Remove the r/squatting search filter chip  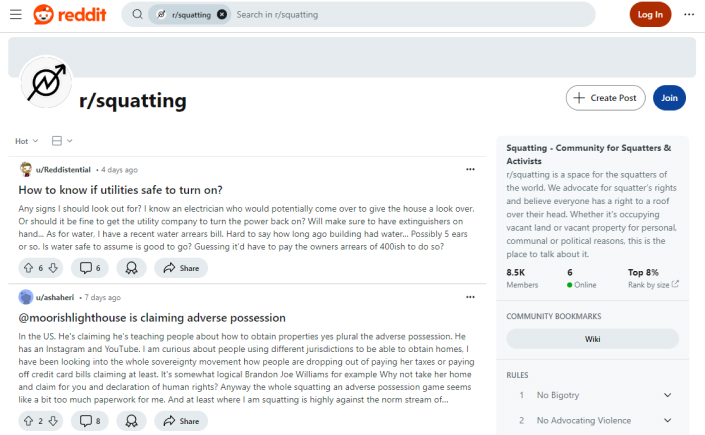pos(222,14)
